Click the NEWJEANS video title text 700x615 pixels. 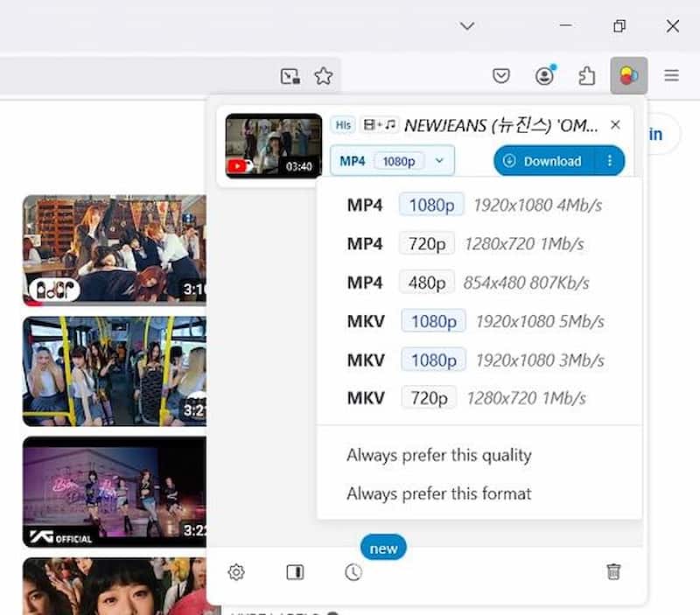click(x=500, y=125)
